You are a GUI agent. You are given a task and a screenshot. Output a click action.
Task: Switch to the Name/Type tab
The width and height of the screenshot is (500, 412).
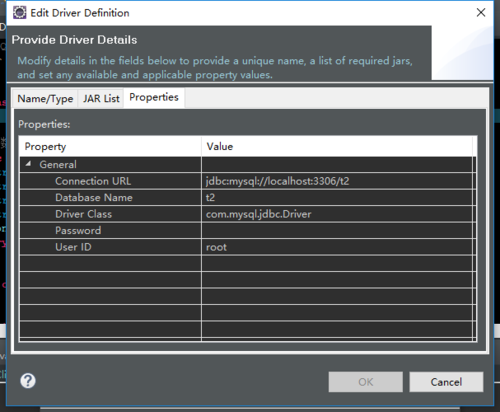(x=45, y=99)
